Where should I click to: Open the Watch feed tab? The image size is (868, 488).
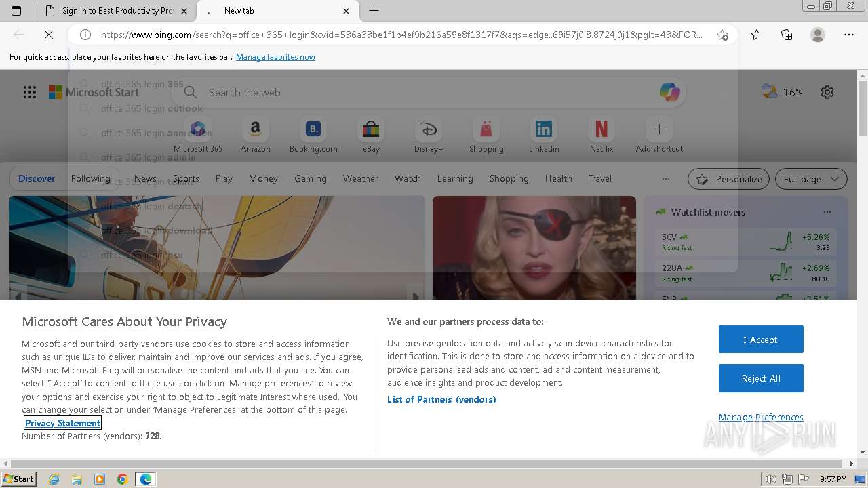coord(408,179)
